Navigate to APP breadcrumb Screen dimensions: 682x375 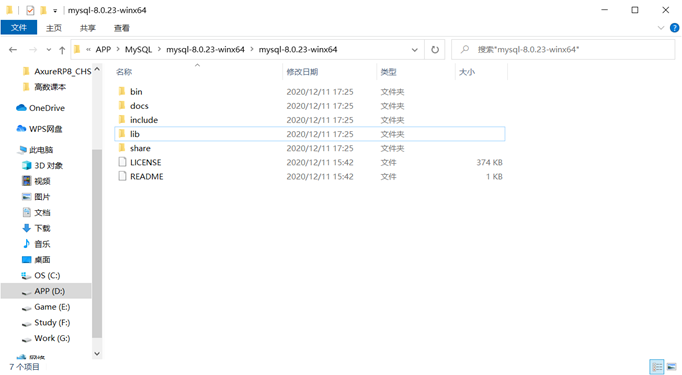tap(104, 50)
